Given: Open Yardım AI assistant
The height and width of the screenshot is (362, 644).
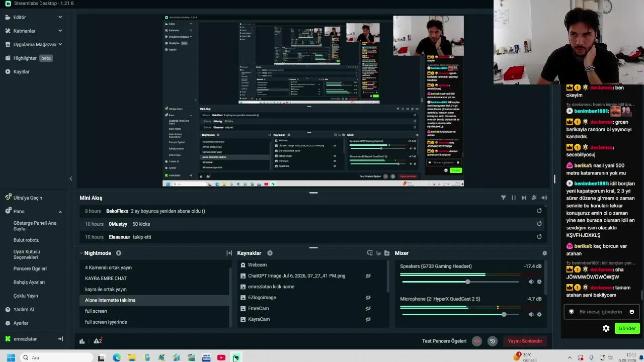Looking at the screenshot, I should (x=24, y=309).
